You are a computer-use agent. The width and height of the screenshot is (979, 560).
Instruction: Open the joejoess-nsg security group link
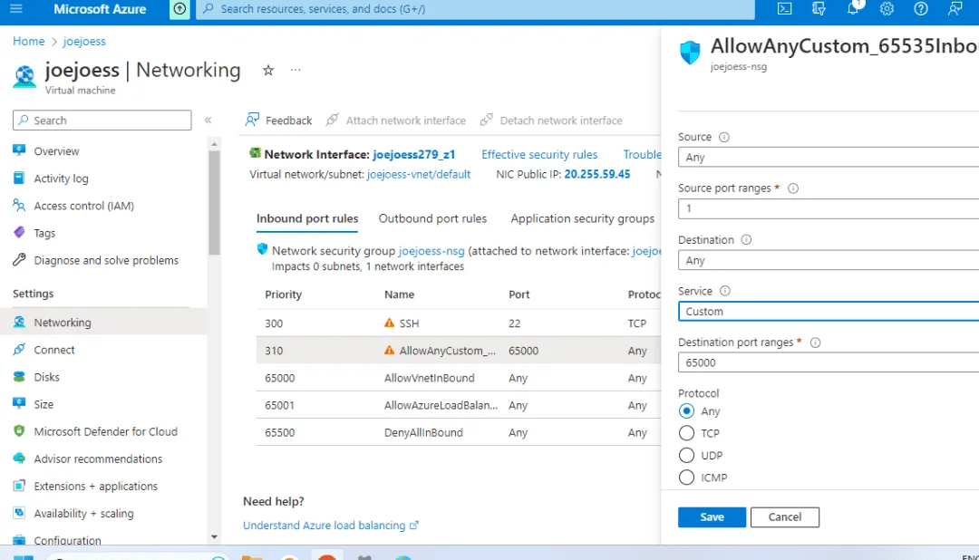click(x=431, y=251)
